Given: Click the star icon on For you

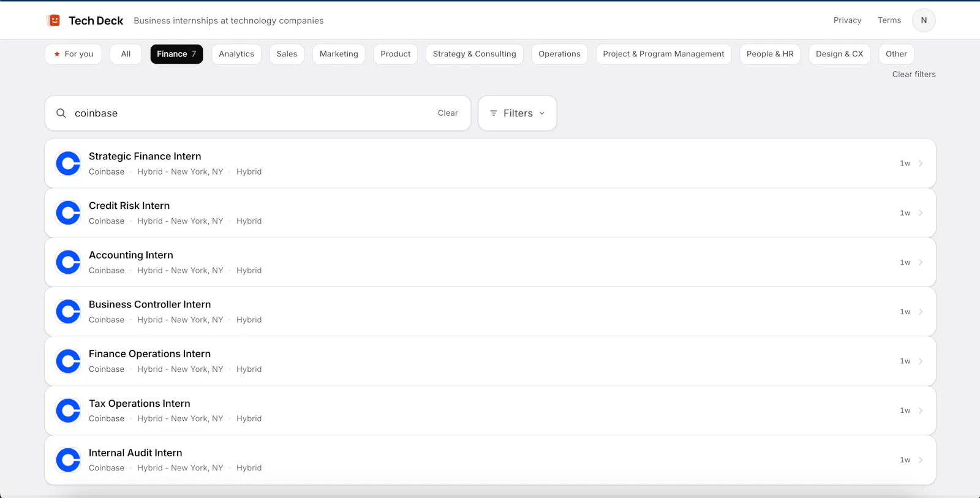Looking at the screenshot, I should coord(57,54).
